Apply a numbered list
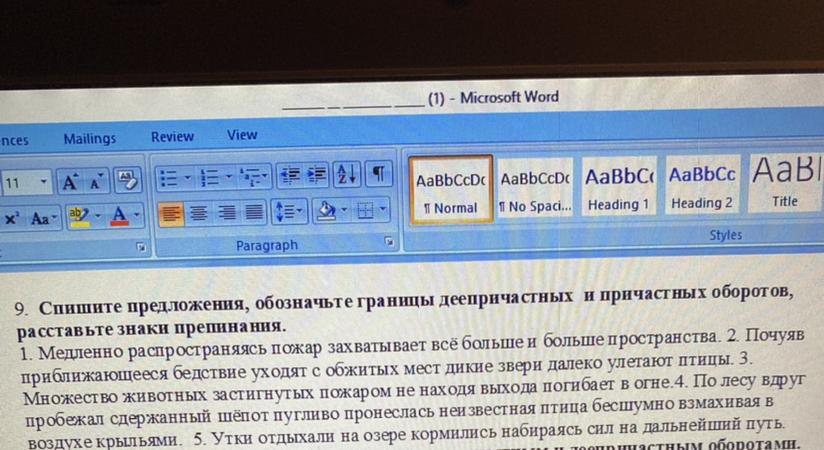 210,178
